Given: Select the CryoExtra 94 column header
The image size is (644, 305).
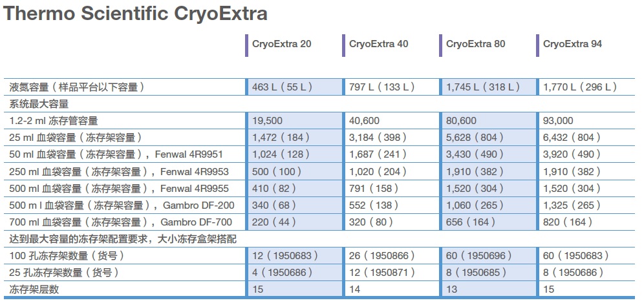Looking at the screenshot, I should 572,45.
